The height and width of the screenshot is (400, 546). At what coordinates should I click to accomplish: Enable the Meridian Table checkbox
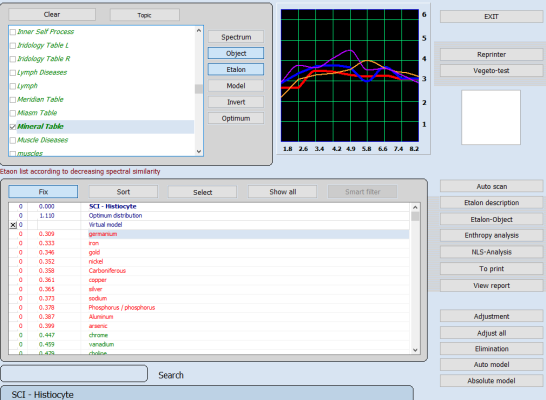(13, 100)
